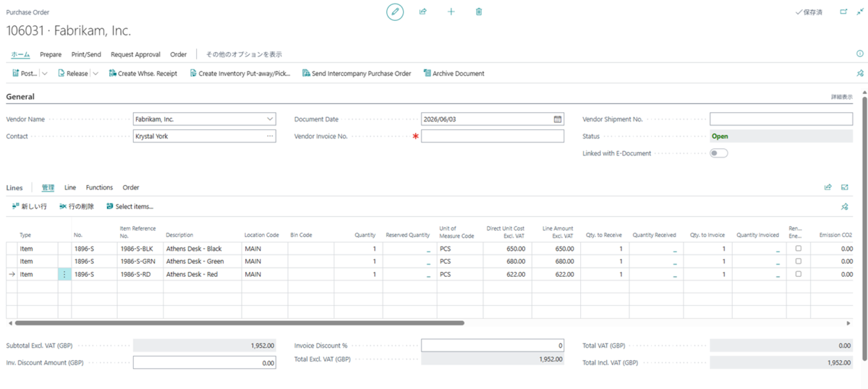This screenshot has width=868, height=389.
Task: Click Send Intercompany Purchase Order
Action: 357,73
